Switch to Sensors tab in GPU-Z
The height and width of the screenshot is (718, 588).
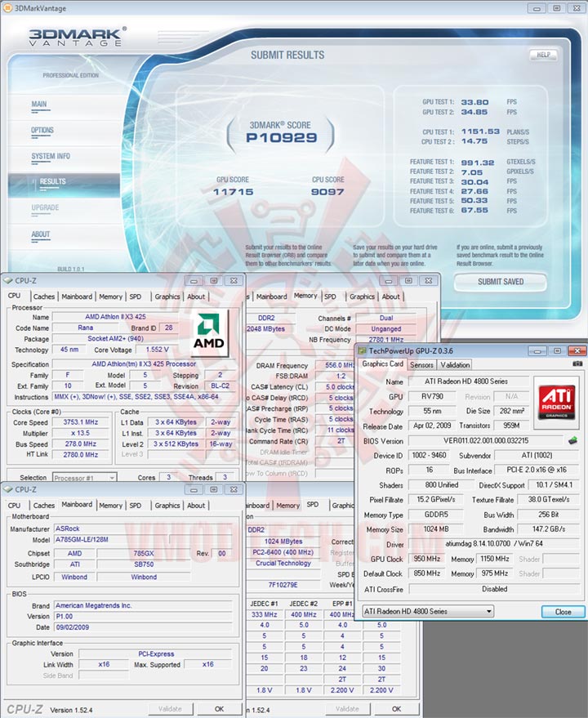tap(421, 365)
